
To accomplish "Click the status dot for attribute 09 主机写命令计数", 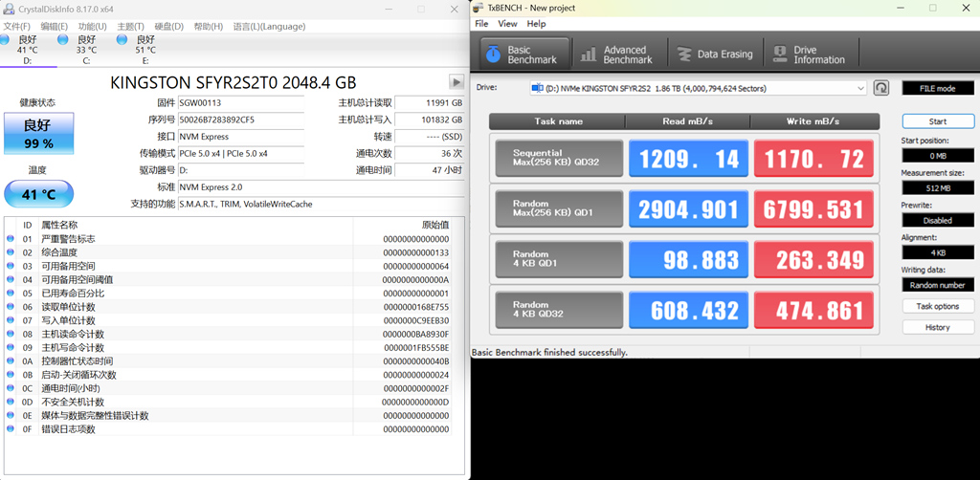I will (x=10, y=348).
